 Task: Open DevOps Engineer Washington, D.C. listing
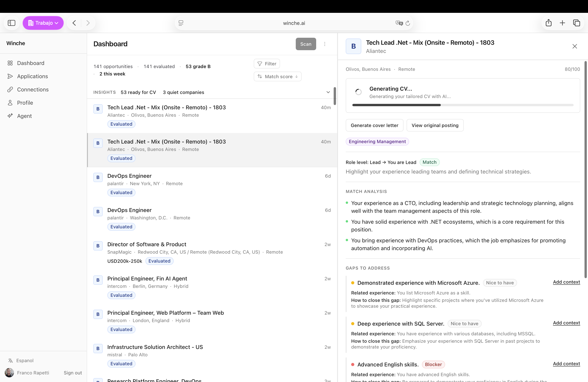(212, 219)
